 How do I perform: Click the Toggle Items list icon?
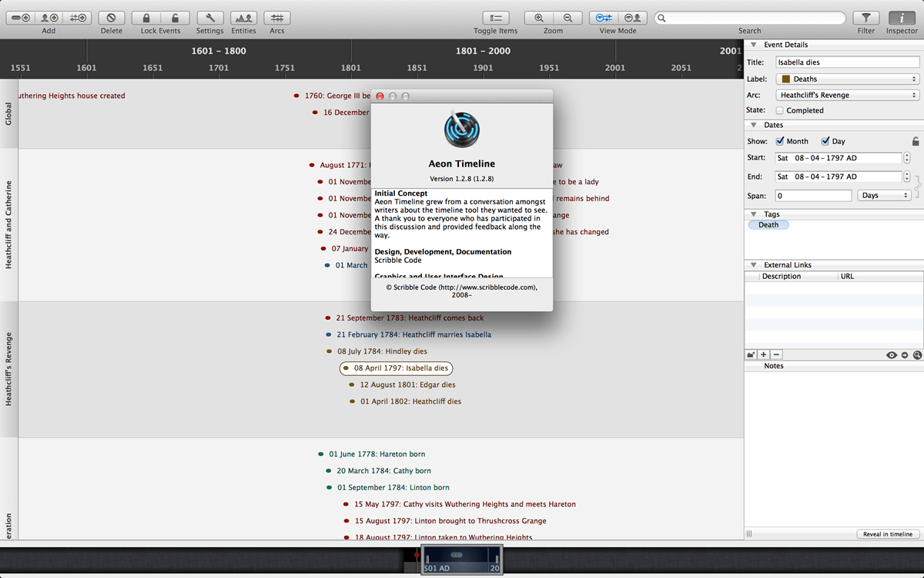[x=496, y=18]
